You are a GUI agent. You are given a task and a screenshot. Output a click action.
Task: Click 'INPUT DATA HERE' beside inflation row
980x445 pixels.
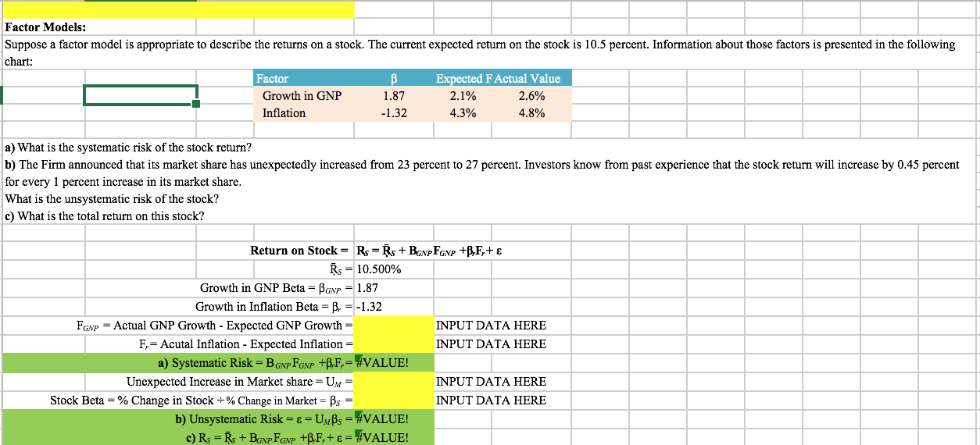[491, 344]
